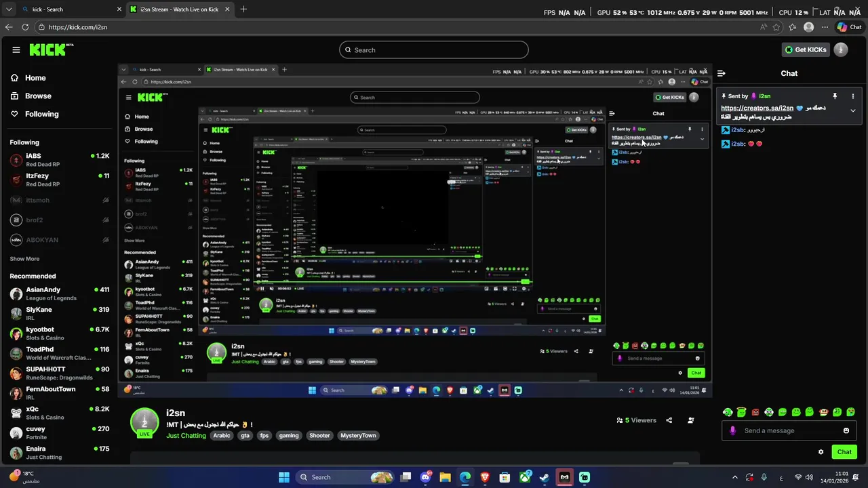Open iABS channel in Following list
This screenshot has height=488, width=868.
[60, 160]
